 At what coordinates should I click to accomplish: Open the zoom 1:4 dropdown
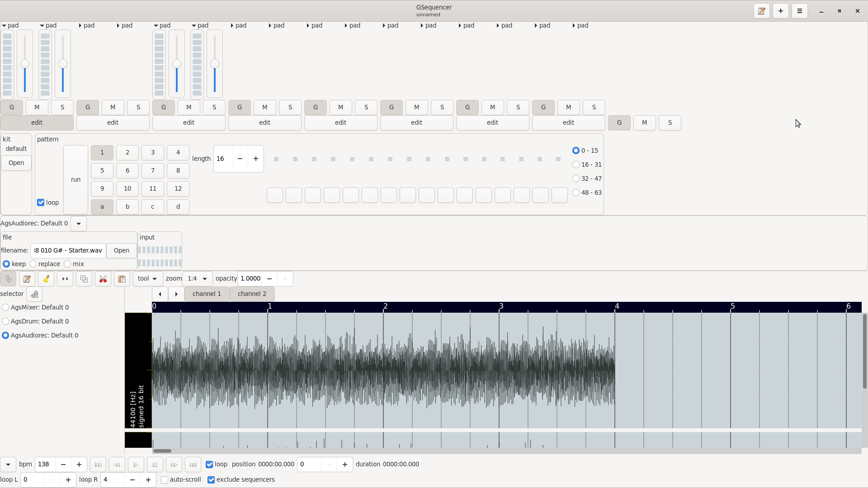198,279
